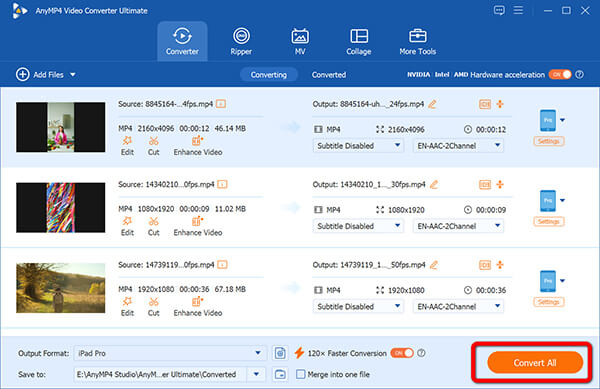Image resolution: width=600 pixels, height=389 pixels.
Task: Open subtitle dropdown for 8845164 video
Action: coord(358,146)
